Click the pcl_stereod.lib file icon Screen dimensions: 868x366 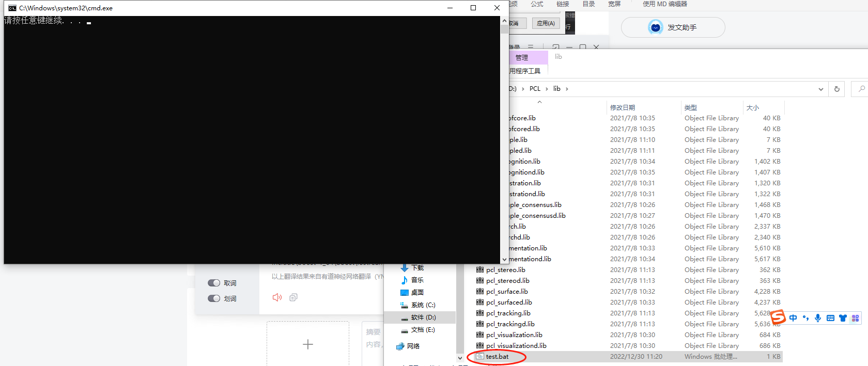(x=480, y=281)
